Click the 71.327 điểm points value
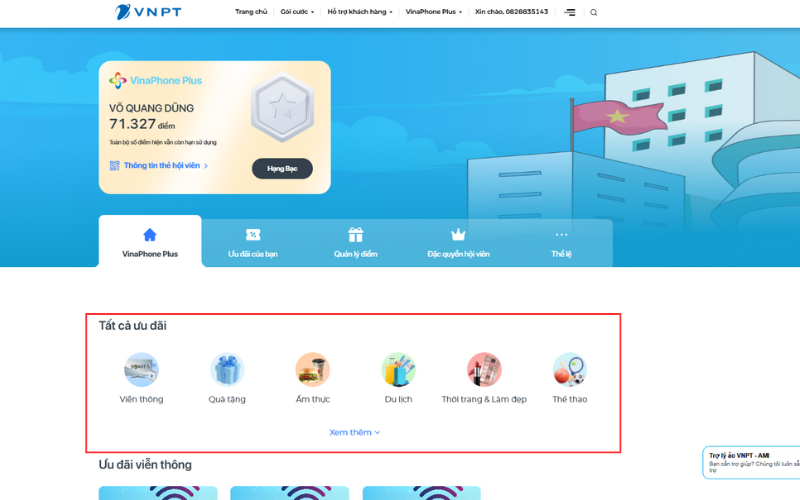 [x=142, y=124]
